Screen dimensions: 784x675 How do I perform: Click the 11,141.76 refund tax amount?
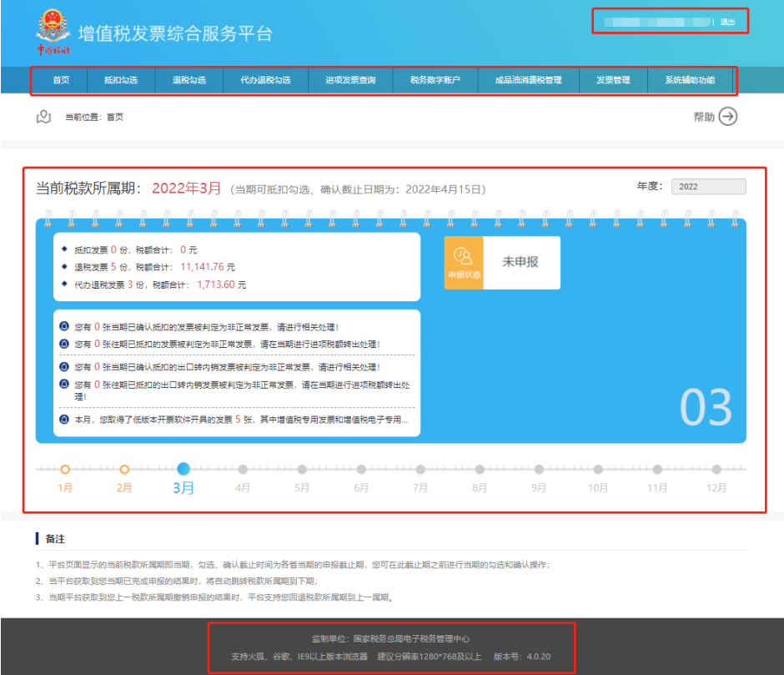pyautogui.click(x=202, y=267)
